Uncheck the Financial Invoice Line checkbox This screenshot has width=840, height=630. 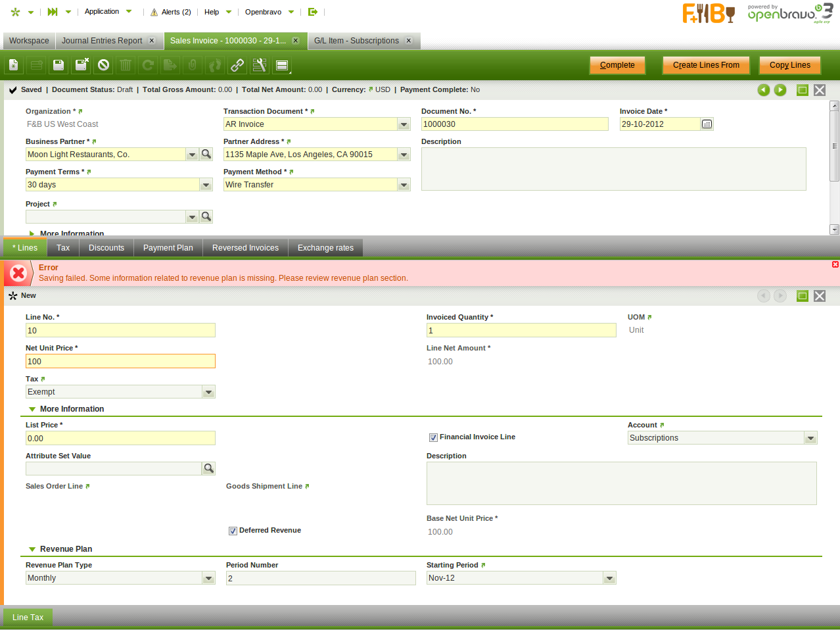tap(433, 437)
